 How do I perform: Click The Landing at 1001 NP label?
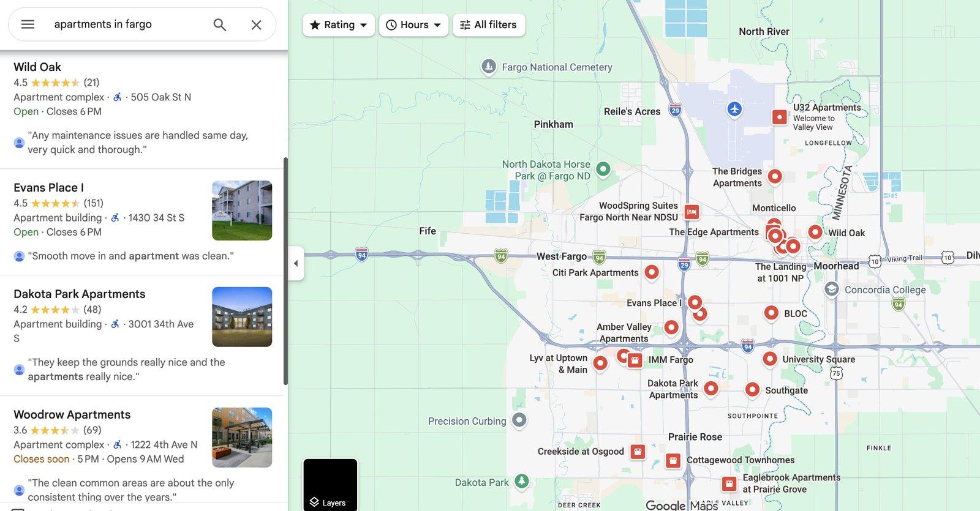(780, 272)
